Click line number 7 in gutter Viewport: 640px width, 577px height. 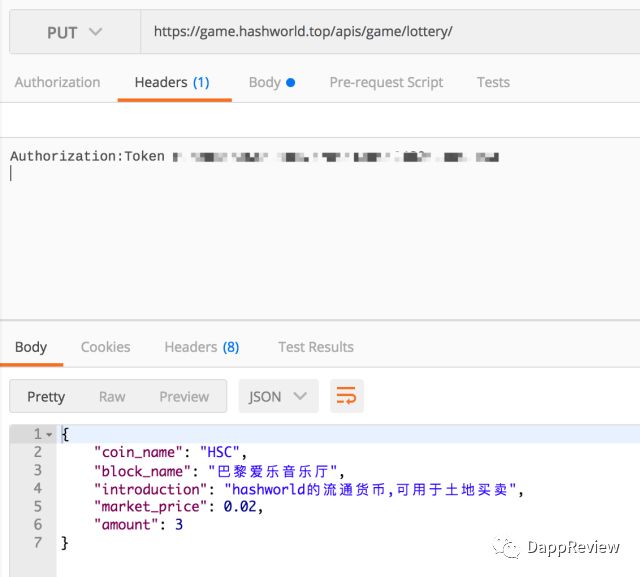(38, 543)
